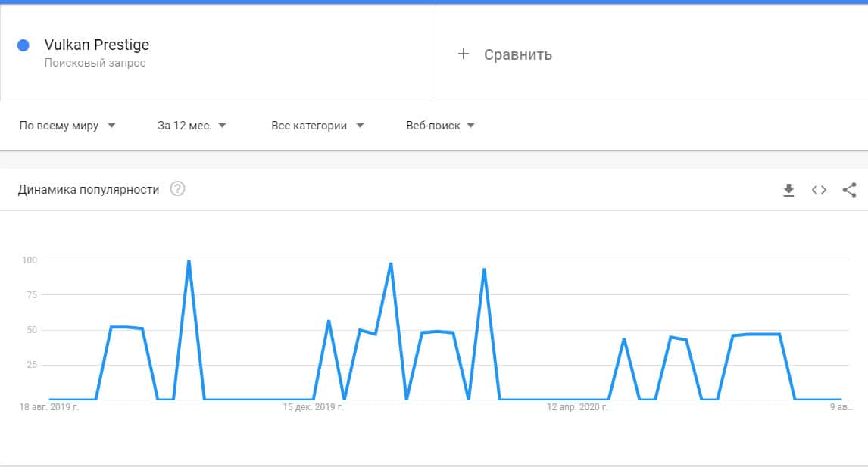Open the embed code icon
The width and height of the screenshot is (868, 467).
coord(819,190)
